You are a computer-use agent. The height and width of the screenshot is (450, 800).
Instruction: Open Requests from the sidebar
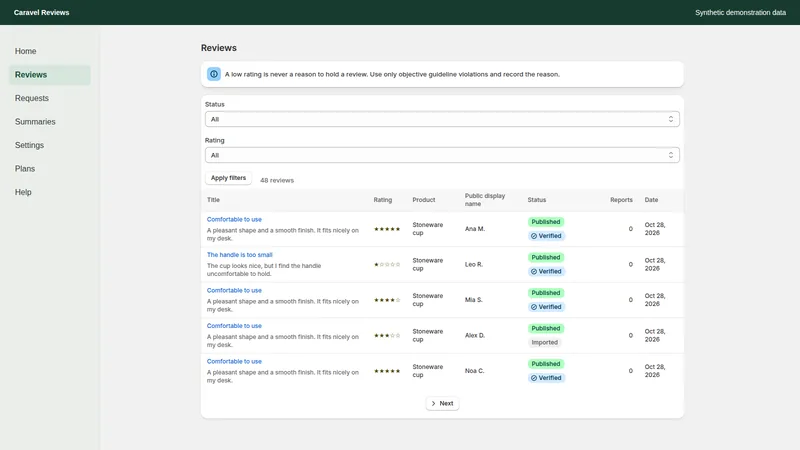49,98
